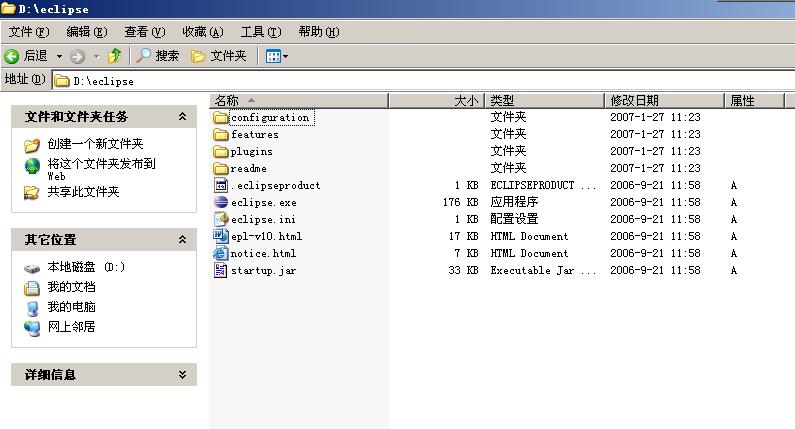The height and width of the screenshot is (429, 795).
Task: Click the features folder name
Action: (255, 134)
